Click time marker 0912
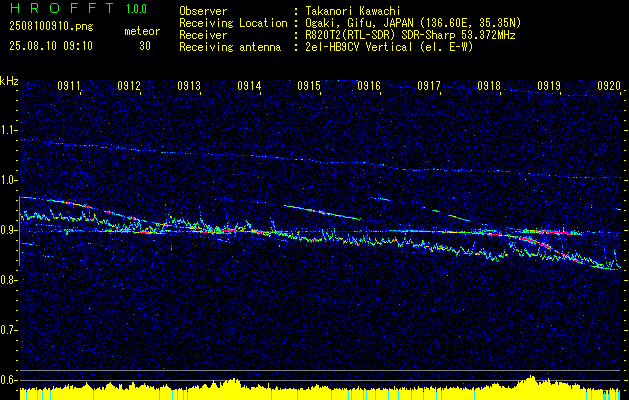This screenshot has width=629, height=400. 129,85
